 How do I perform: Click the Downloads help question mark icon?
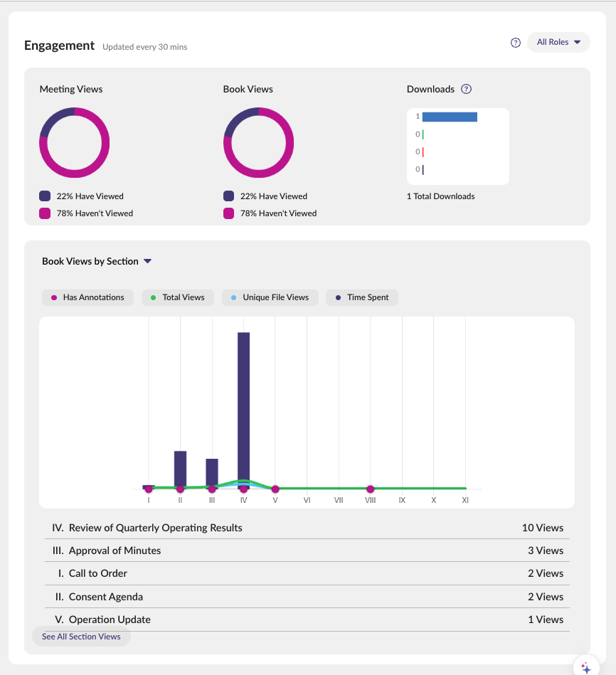466,89
